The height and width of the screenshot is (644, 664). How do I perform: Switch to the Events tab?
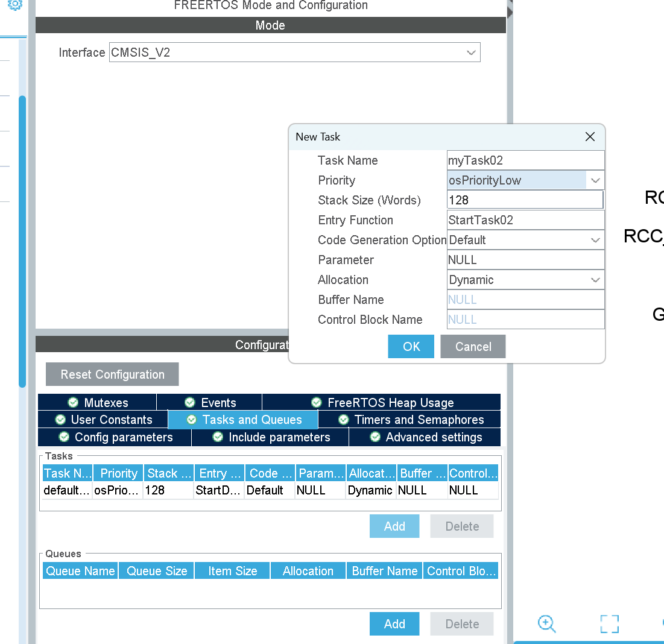[210, 402]
